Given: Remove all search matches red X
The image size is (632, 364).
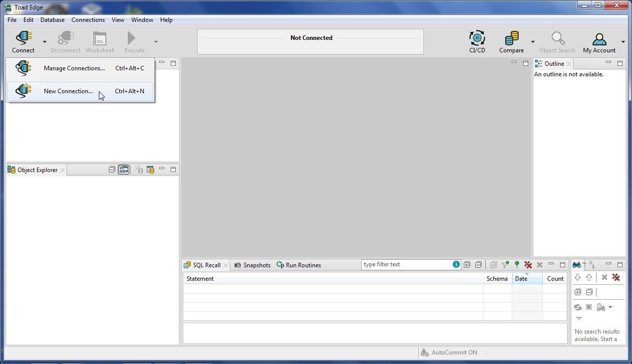Looking at the screenshot, I should [x=616, y=278].
